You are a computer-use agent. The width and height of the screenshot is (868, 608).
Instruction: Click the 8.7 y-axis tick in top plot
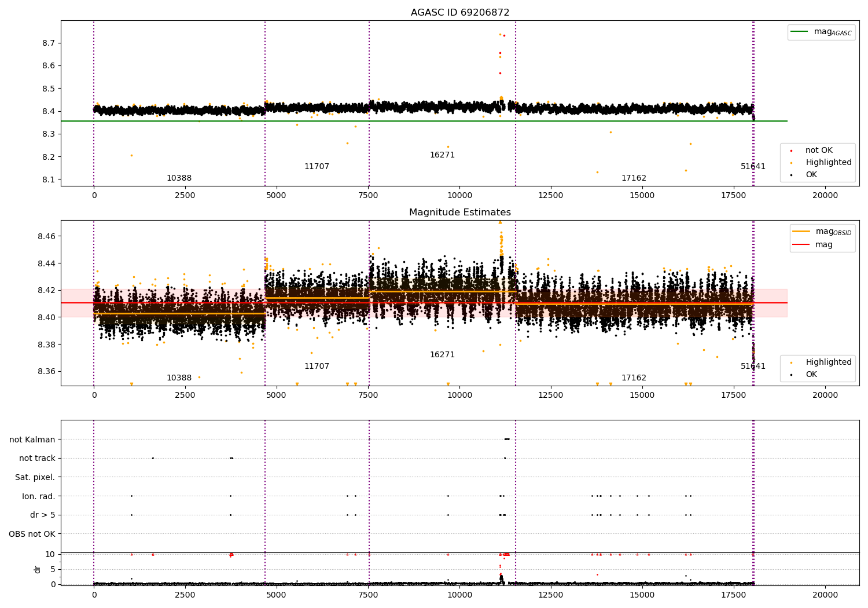(x=49, y=43)
